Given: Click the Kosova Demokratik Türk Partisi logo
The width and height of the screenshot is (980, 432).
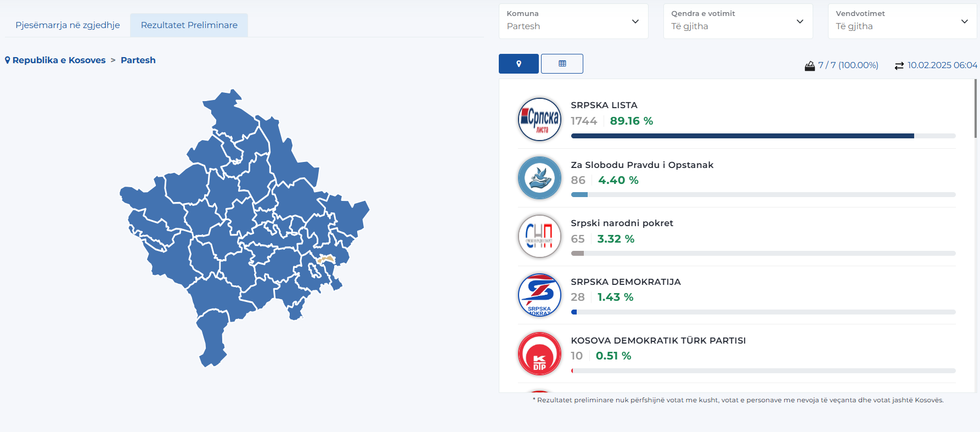Looking at the screenshot, I should click(539, 354).
